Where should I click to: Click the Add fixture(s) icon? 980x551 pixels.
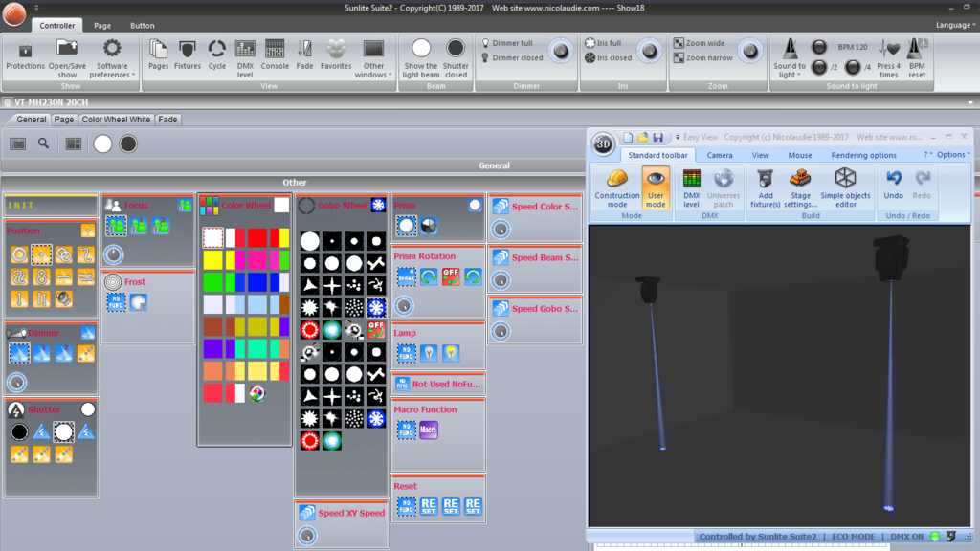tap(765, 188)
